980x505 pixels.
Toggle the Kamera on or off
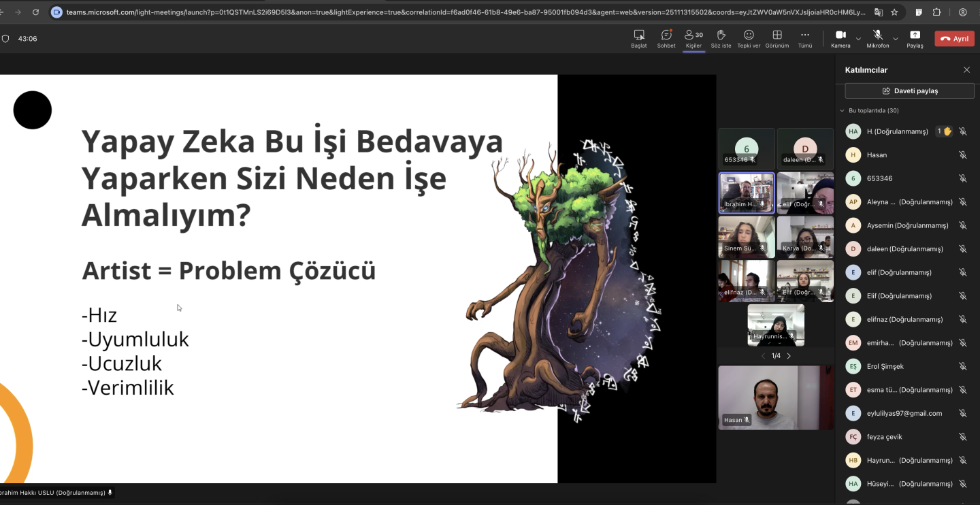(840, 38)
